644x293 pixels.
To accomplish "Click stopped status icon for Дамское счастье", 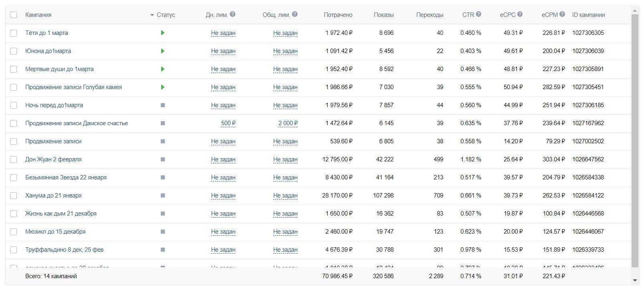I will (163, 123).
